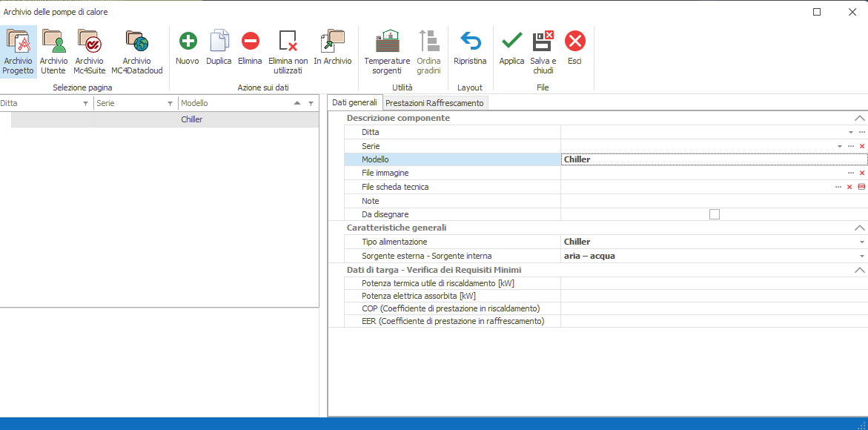Expand the Sorgente esterna - interna dropdown
This screenshot has width=868, height=430.
[861, 257]
